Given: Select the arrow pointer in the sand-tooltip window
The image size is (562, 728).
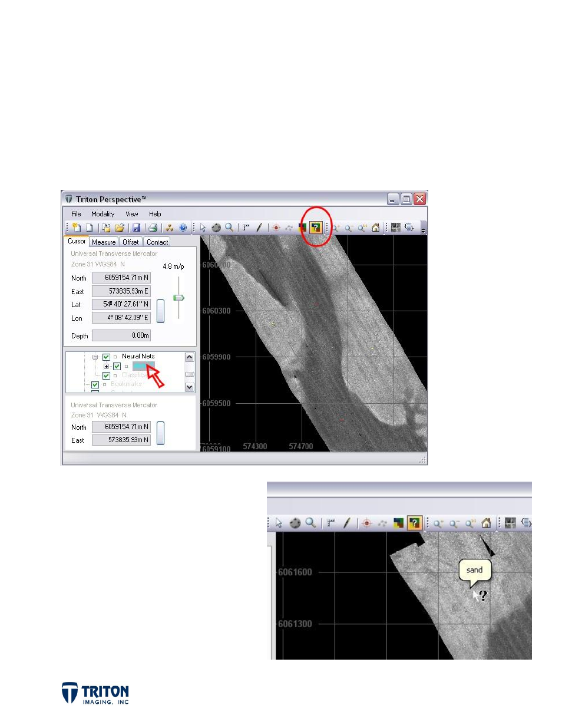Looking at the screenshot, I should (279, 523).
